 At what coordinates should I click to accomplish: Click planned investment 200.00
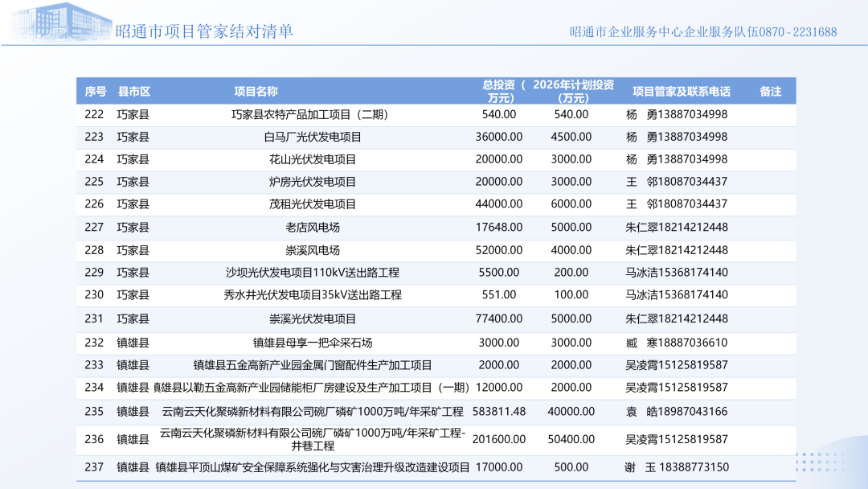[x=571, y=273]
